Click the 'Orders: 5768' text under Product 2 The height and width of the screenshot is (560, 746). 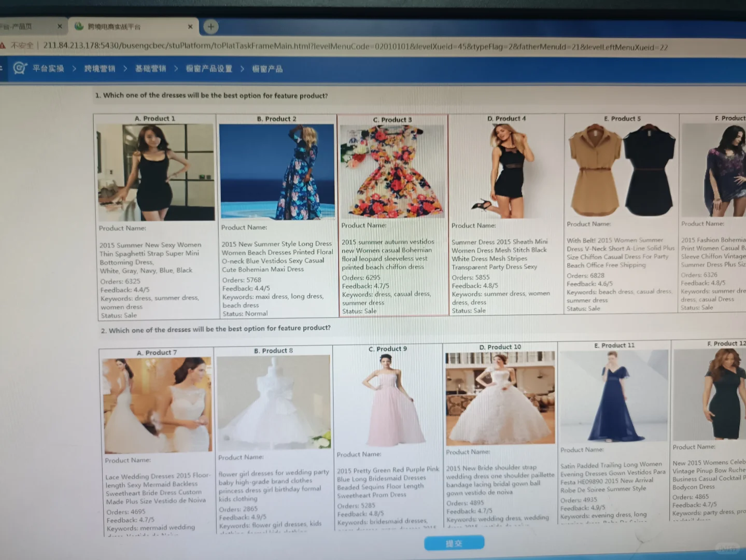[x=242, y=280]
